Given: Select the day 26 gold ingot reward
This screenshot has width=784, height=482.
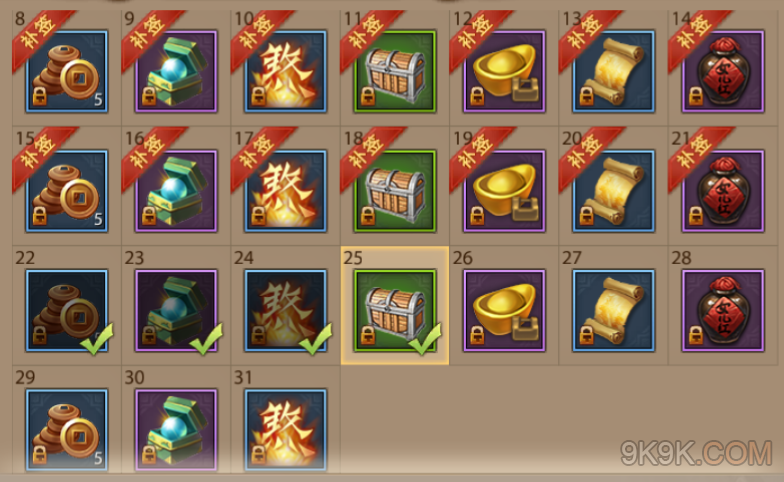Looking at the screenshot, I should point(504,310).
